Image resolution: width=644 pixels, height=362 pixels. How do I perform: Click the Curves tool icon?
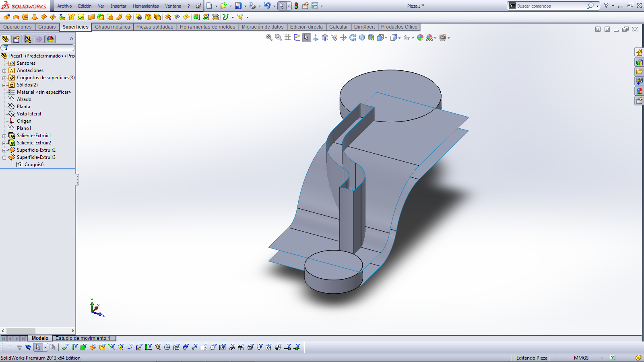point(226,17)
